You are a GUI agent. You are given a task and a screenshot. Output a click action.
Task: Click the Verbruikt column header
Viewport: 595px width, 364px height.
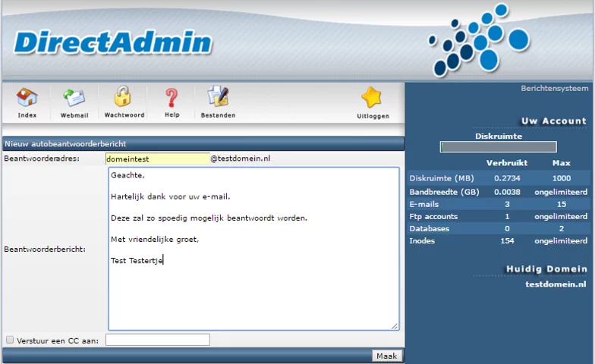pyautogui.click(x=507, y=163)
